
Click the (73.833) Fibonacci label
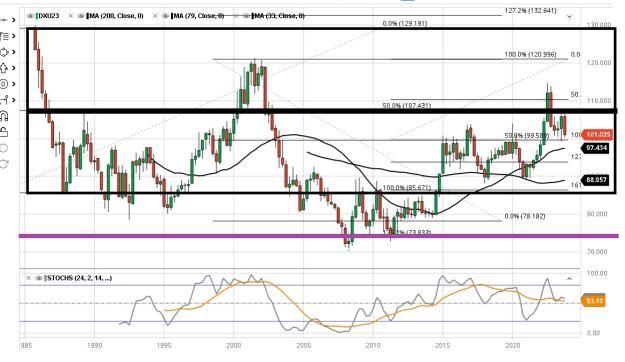coord(407,232)
